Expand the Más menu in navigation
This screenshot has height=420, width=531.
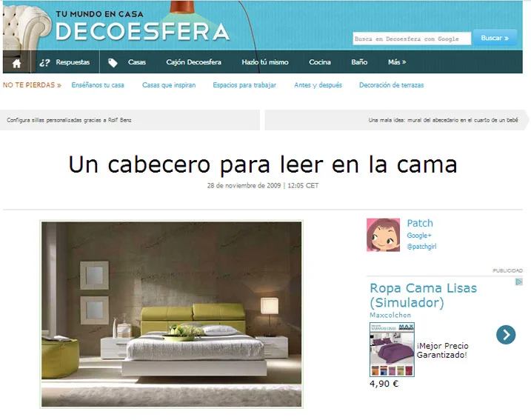coord(397,62)
